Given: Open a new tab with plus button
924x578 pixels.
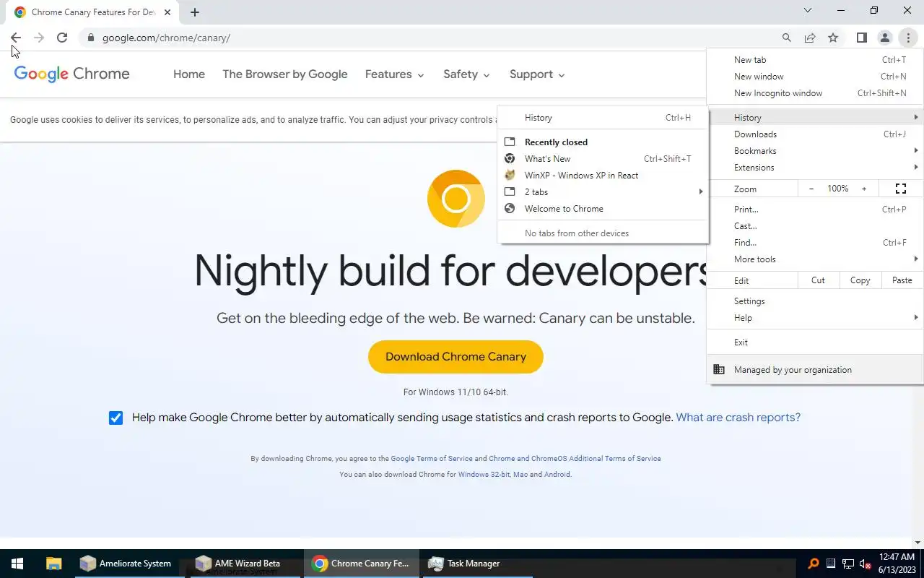Looking at the screenshot, I should 195,12.
